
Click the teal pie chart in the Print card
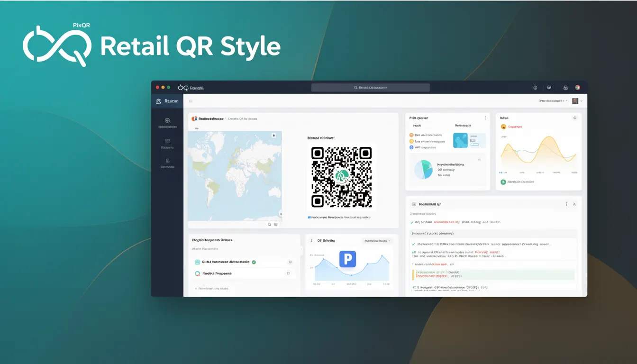[x=422, y=169]
